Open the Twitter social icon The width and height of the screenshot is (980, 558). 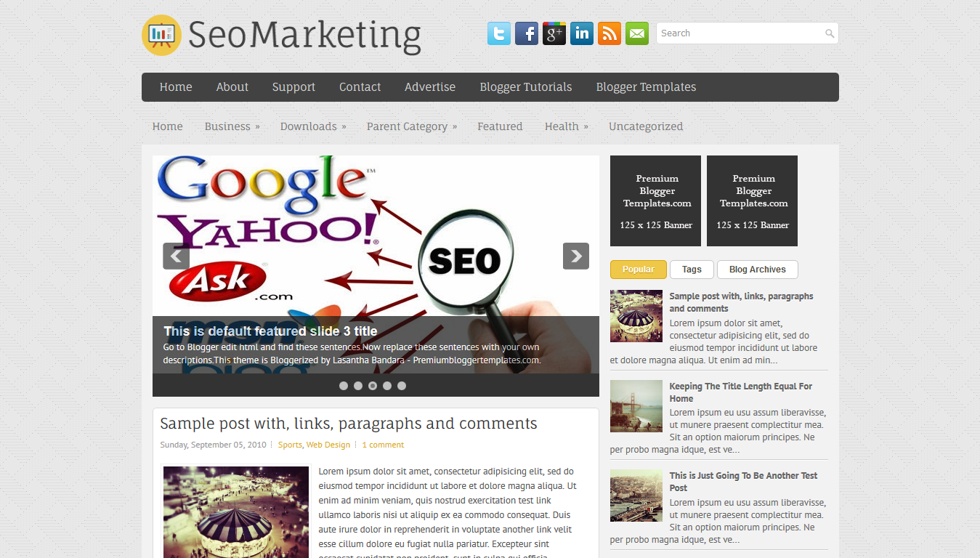[x=499, y=33]
